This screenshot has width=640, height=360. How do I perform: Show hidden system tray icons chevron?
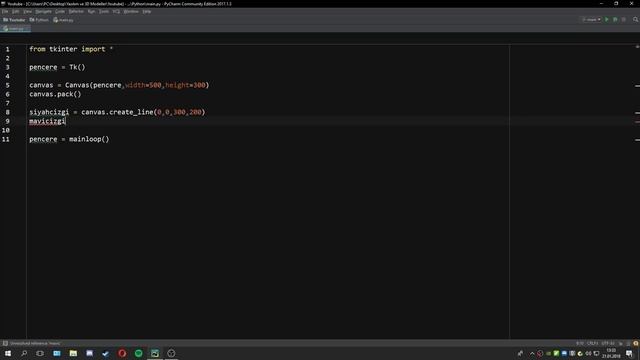[532, 353]
